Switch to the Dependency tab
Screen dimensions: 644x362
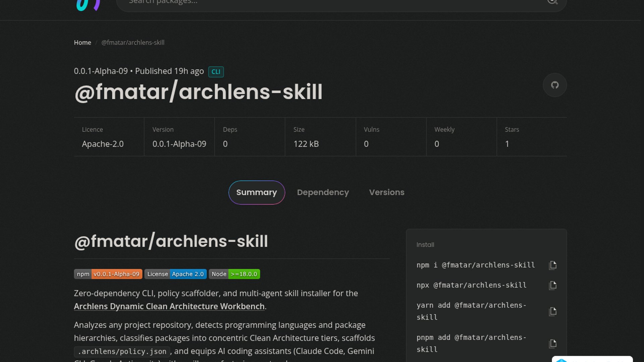tap(323, 192)
